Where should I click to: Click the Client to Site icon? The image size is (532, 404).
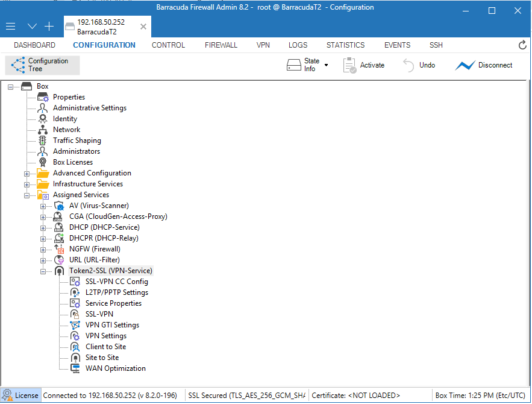click(x=75, y=347)
